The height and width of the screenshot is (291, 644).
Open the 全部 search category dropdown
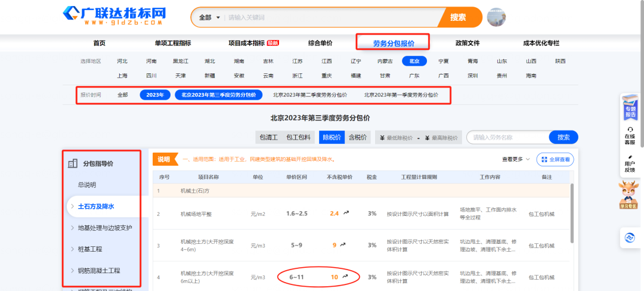[x=210, y=18]
